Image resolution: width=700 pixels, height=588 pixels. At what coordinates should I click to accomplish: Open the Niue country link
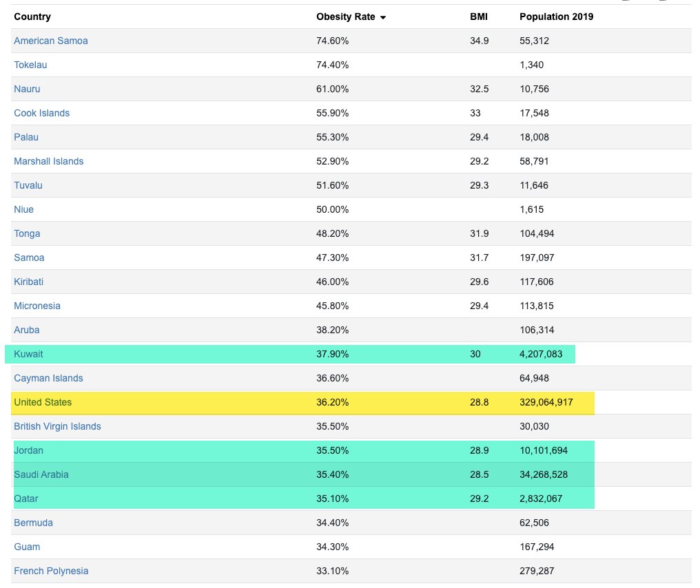[x=23, y=209]
